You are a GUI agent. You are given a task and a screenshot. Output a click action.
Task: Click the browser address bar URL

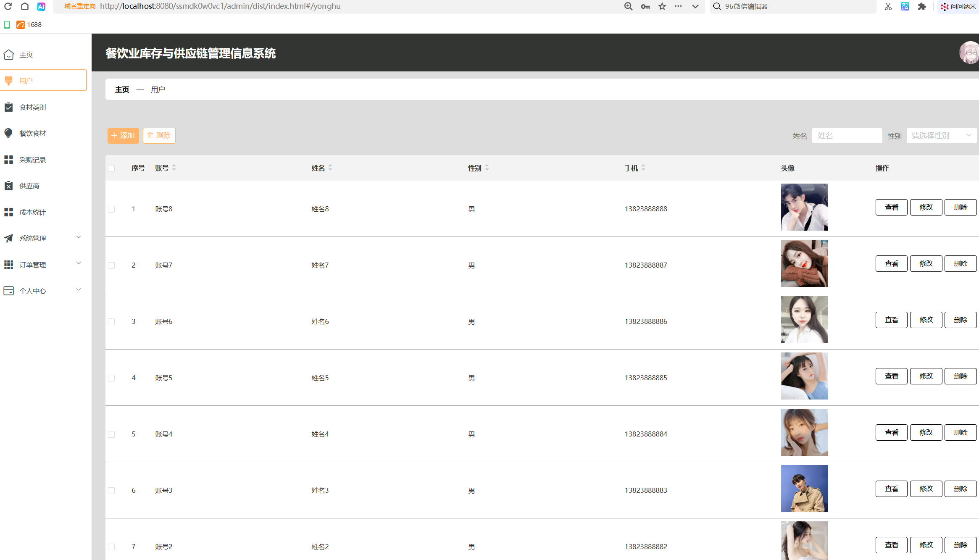(x=220, y=6)
